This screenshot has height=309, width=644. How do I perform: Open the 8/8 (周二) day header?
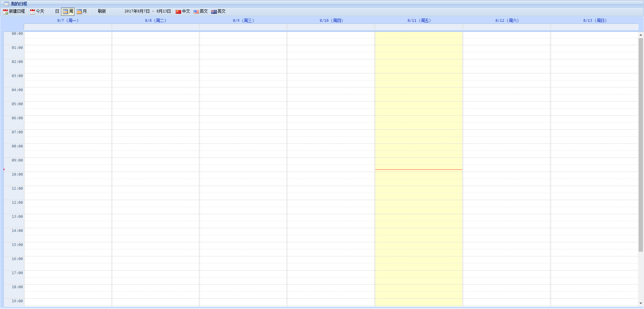tap(156, 20)
